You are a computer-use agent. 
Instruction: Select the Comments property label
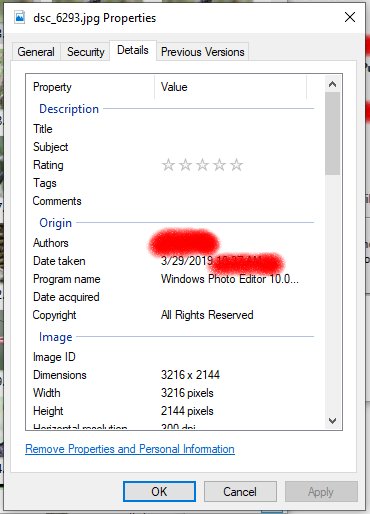(57, 201)
